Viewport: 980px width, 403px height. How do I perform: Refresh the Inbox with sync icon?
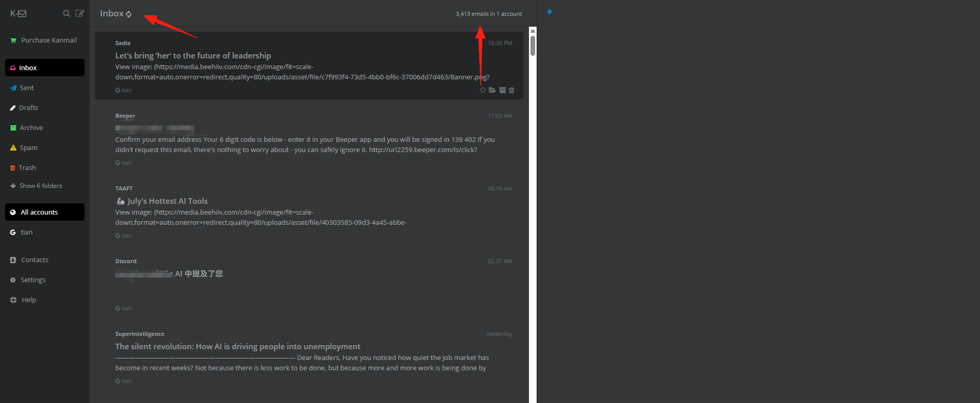click(x=129, y=14)
